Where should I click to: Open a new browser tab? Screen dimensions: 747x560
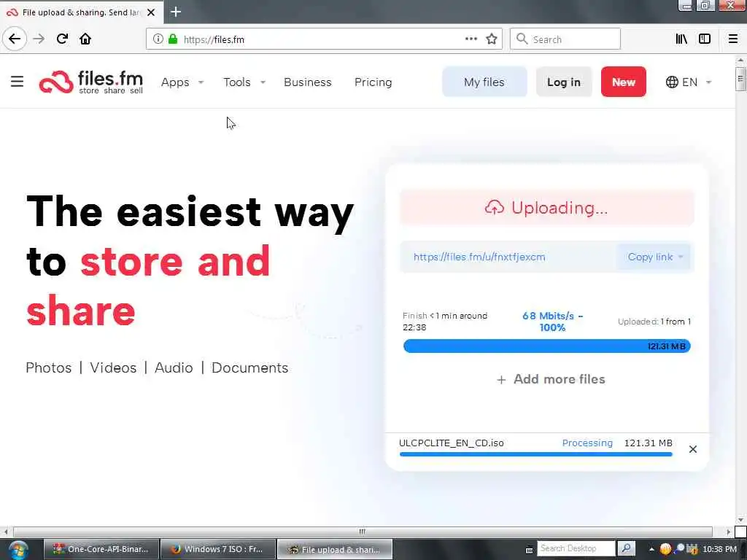click(x=176, y=12)
